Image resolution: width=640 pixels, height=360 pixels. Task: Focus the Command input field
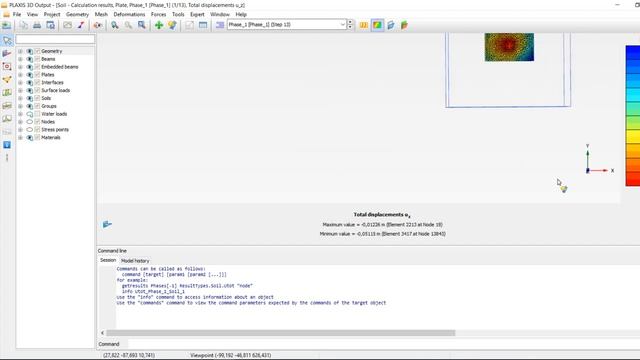tap(384, 344)
